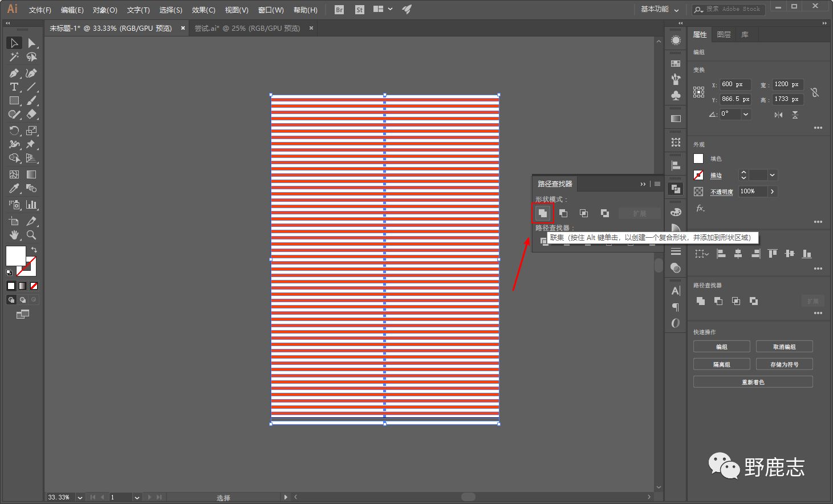
Task: Click the 取消编组 button
Action: click(x=784, y=347)
